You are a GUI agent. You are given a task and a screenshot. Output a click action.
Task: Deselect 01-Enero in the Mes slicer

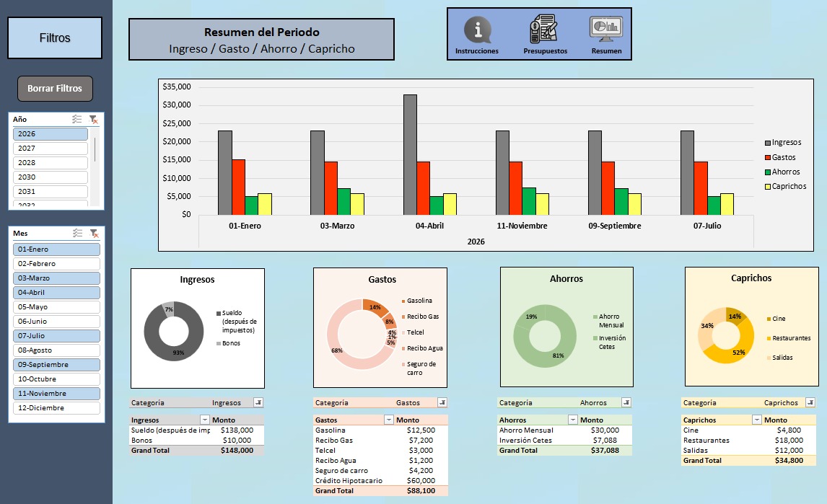click(x=56, y=249)
